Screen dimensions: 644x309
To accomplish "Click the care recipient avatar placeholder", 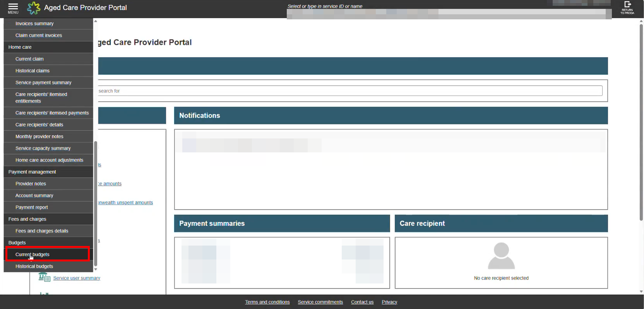I will click(501, 256).
